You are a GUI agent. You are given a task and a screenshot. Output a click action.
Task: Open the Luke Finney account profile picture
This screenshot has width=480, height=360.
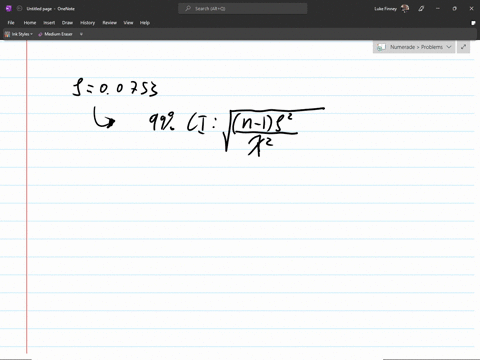[405, 9]
